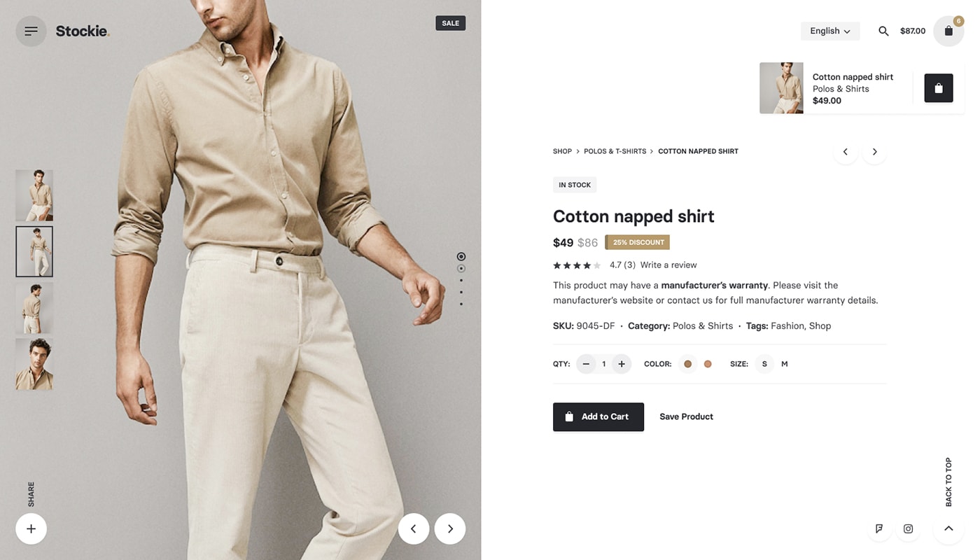Click the bottom portrait thumbnail image
Viewport: 980px width, 560px height.
(x=34, y=363)
